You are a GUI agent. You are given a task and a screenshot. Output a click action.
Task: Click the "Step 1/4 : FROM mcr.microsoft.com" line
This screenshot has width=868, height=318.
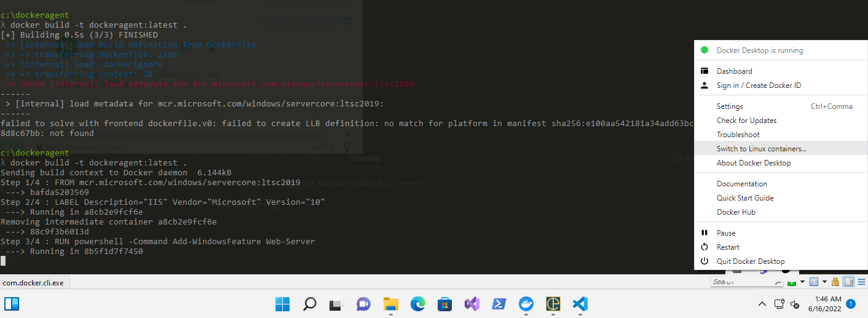(x=151, y=183)
